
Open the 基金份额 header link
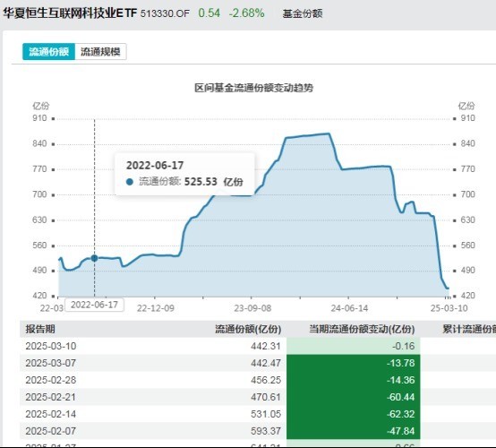(x=303, y=13)
